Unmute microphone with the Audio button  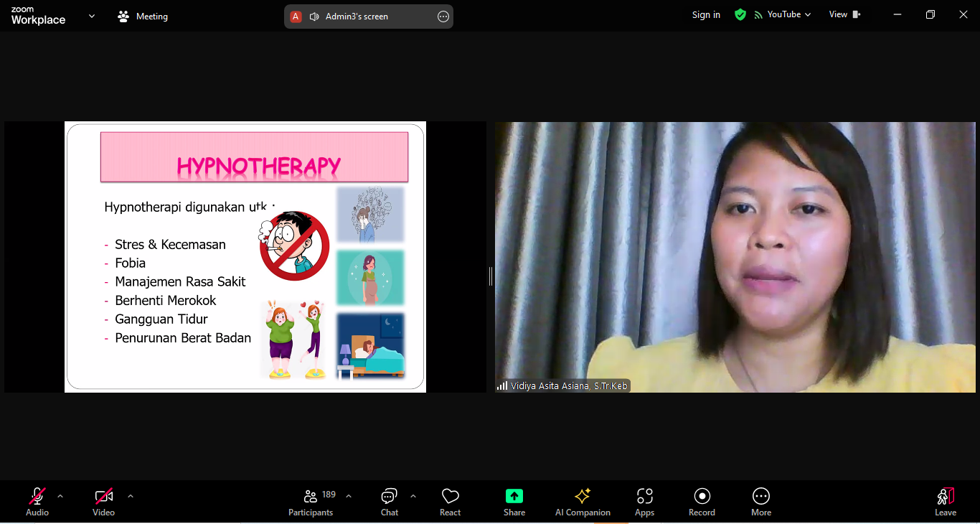point(37,502)
